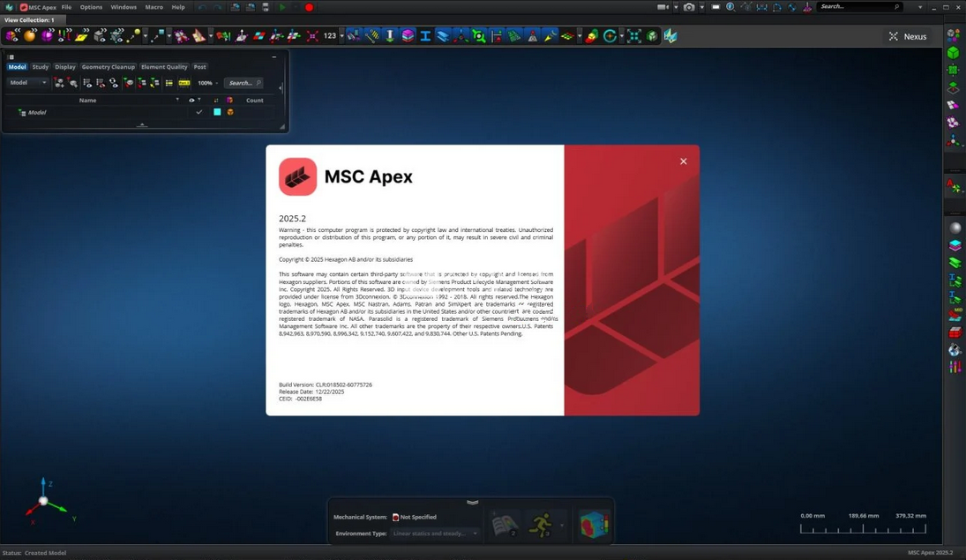Open the colorful results post-processing icon
The height and width of the screenshot is (560, 966).
pos(594,525)
